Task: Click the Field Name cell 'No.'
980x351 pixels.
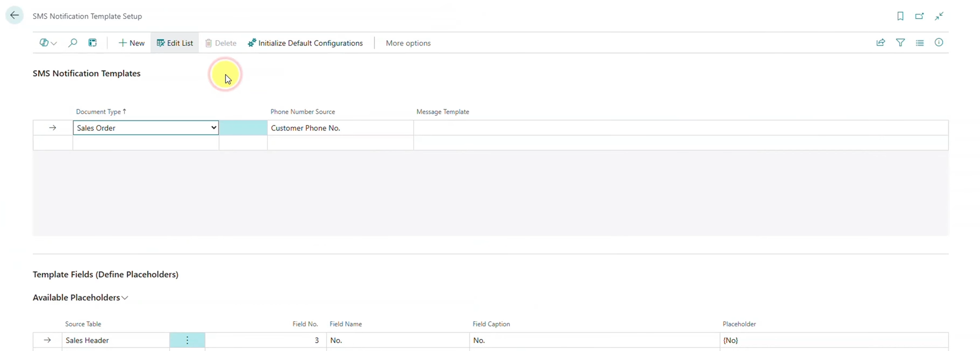Action: 398,340
